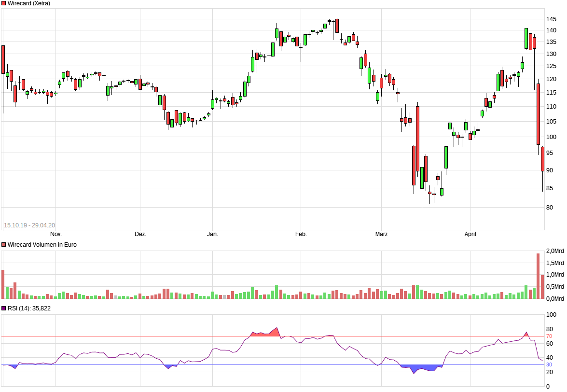Click the April month label

[x=470, y=234]
